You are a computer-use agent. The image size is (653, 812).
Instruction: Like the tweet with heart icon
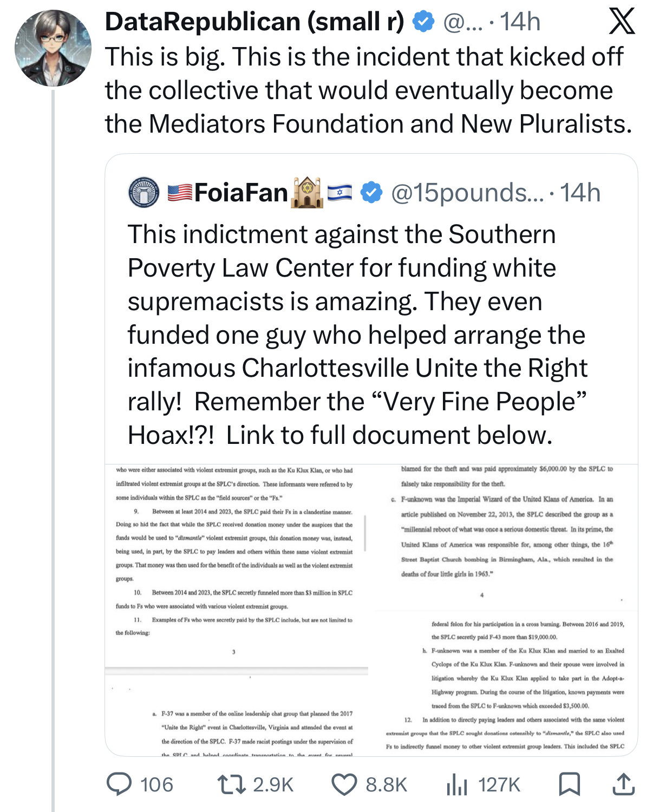344,784
